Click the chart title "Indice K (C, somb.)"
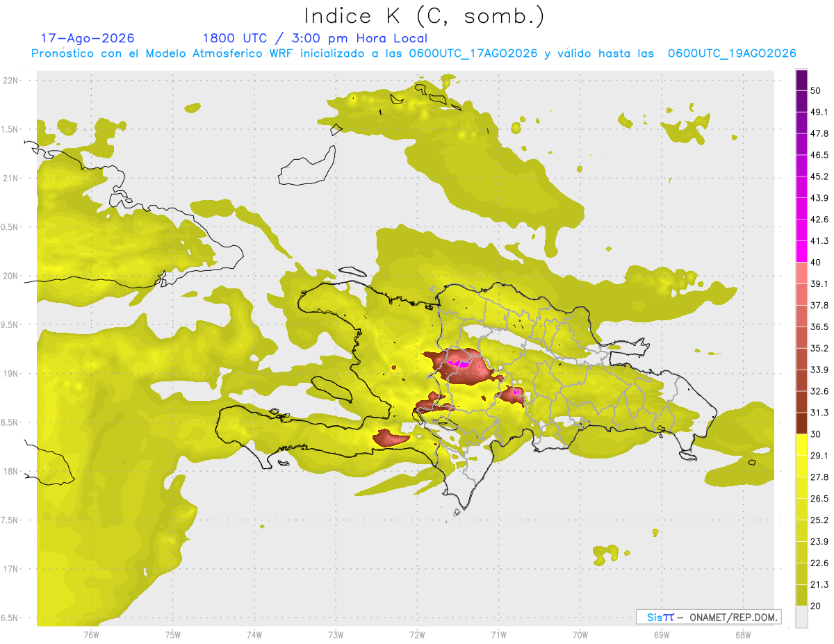834x644 pixels. coord(425,16)
